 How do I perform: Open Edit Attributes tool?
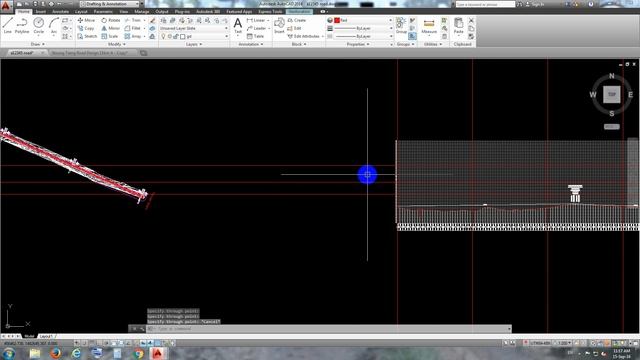(304, 36)
